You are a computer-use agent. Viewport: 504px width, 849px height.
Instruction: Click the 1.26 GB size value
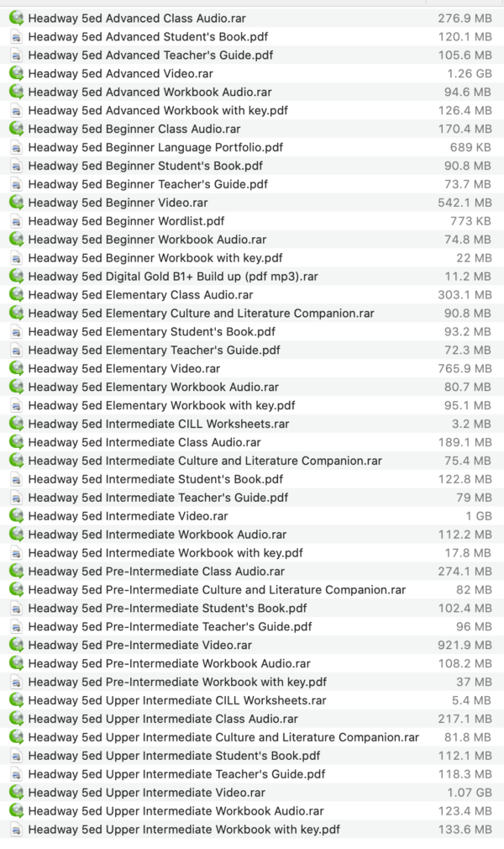[x=470, y=74]
